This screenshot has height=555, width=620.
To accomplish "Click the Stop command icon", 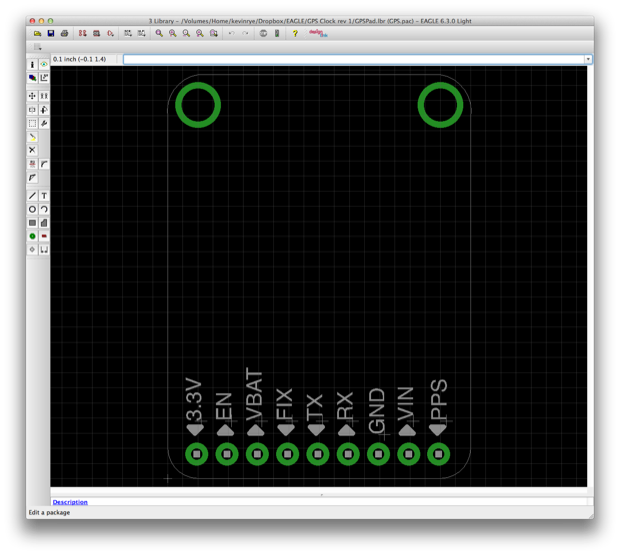I will [263, 34].
